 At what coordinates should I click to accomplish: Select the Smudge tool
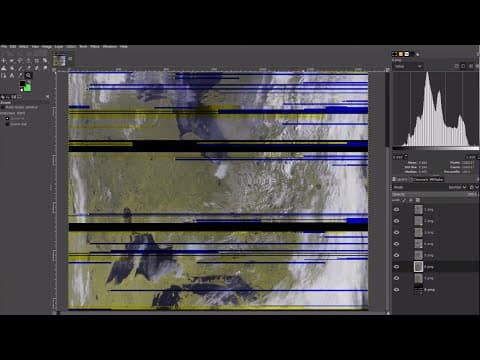[x=45, y=68]
